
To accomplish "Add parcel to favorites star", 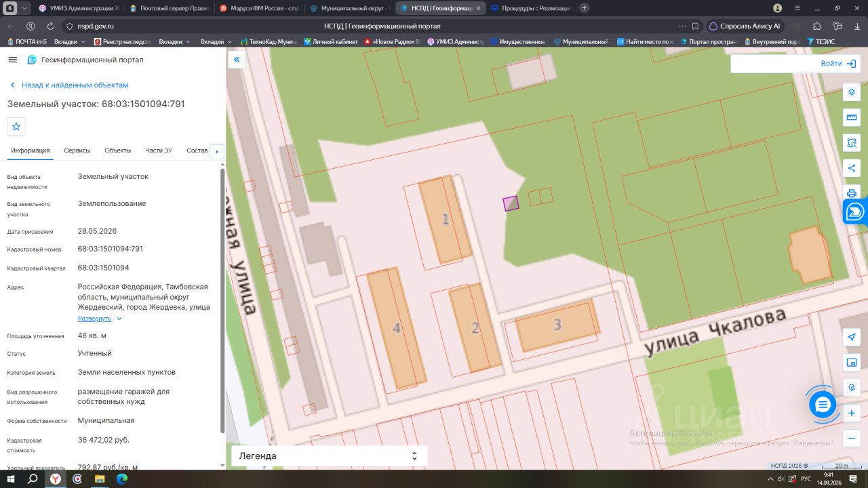I will click(x=16, y=126).
